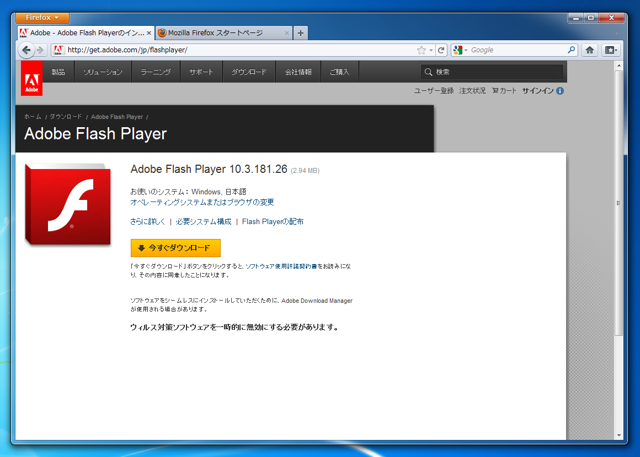Close the Mozilla Firefox スタートページ tab
640x457 pixels.
click(287, 33)
